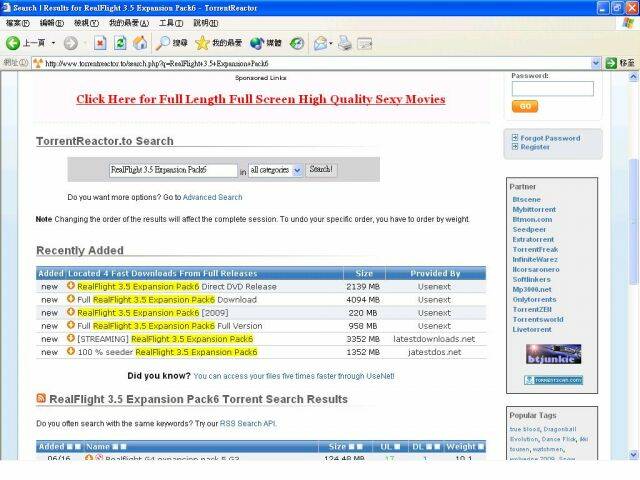Screen dimensions: 640x480
Task: Sort results by the UL column arrow
Action: (x=398, y=447)
